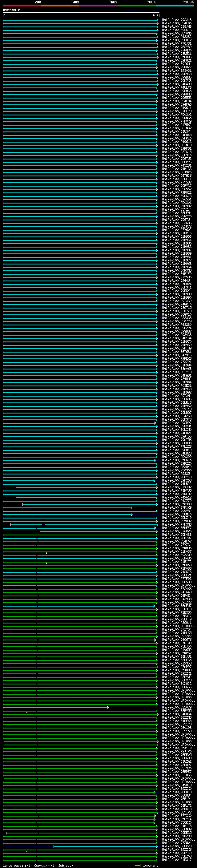Select label UniRef100_A9JTV0

[176, 751]
